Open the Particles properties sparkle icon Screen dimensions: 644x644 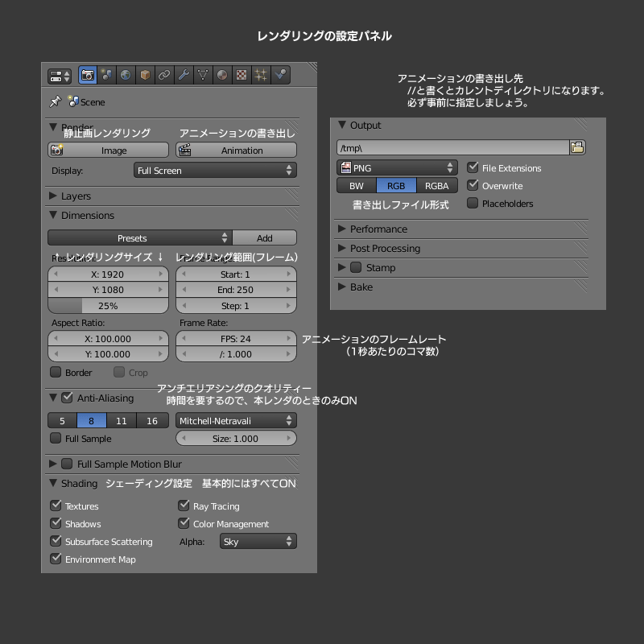(x=261, y=76)
